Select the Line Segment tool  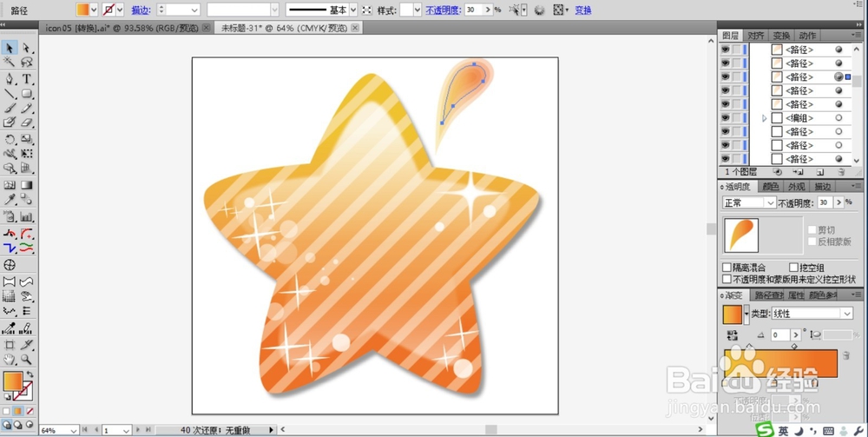[x=10, y=94]
